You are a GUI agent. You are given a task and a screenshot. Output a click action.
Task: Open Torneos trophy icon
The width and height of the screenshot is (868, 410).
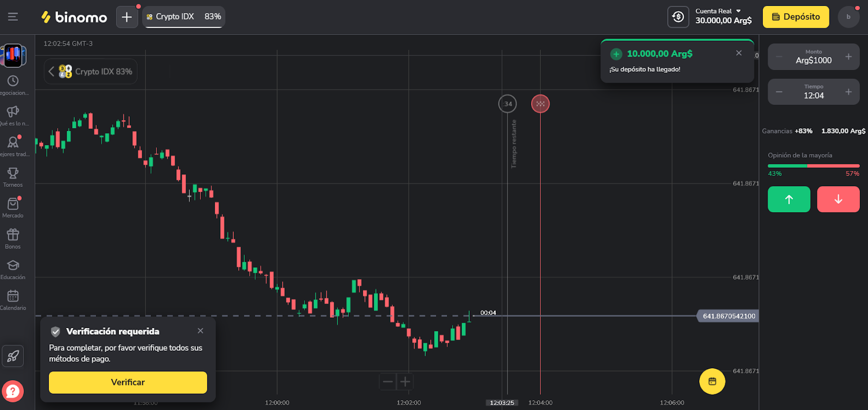tap(13, 174)
